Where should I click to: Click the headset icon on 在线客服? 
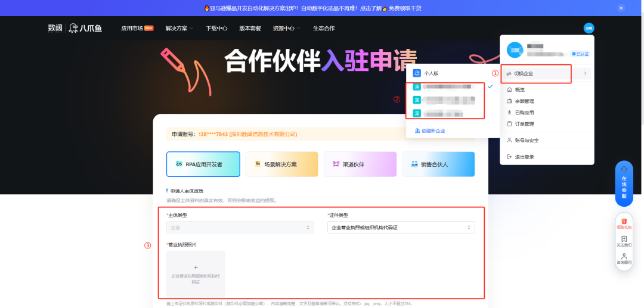click(624, 169)
